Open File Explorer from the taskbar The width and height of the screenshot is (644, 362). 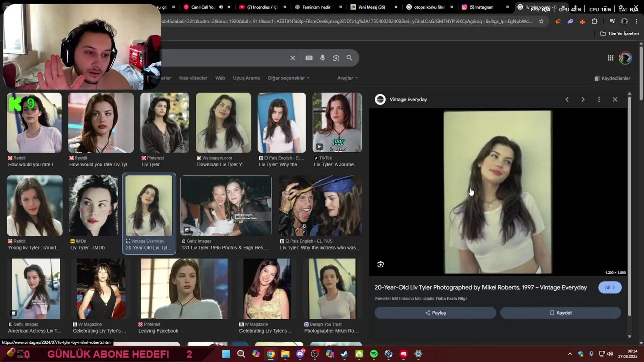[285, 354]
